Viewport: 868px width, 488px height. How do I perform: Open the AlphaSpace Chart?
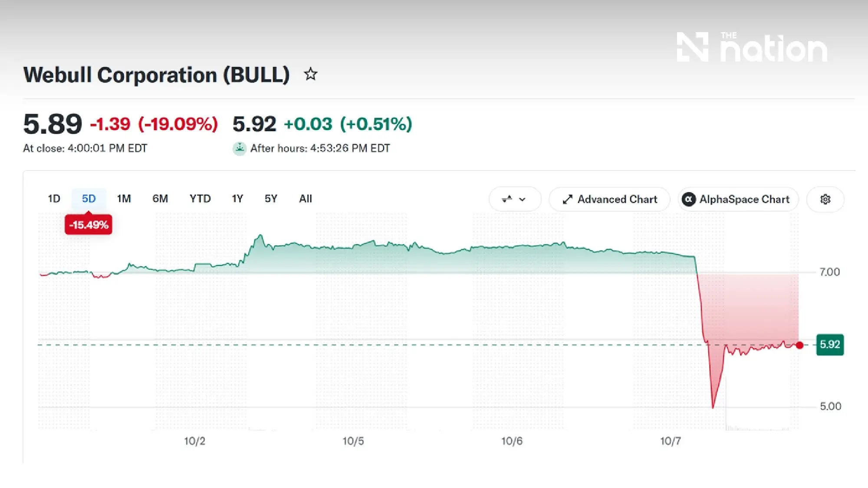(738, 199)
